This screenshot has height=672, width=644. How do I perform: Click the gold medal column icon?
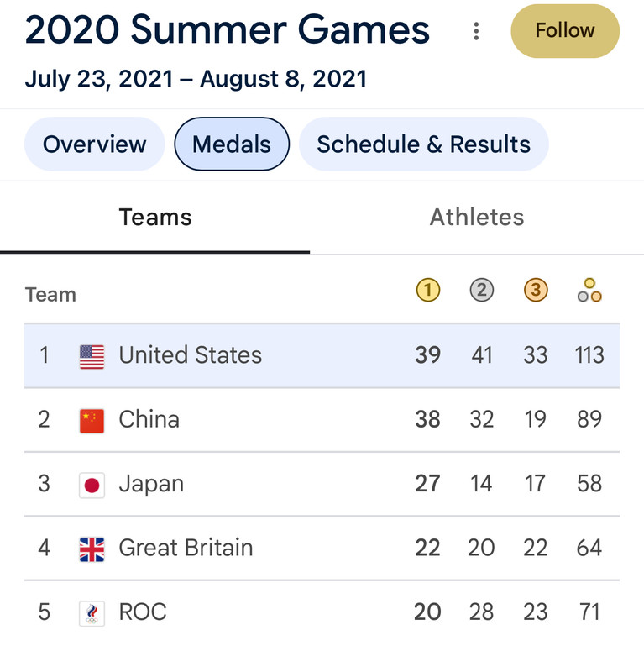(428, 290)
